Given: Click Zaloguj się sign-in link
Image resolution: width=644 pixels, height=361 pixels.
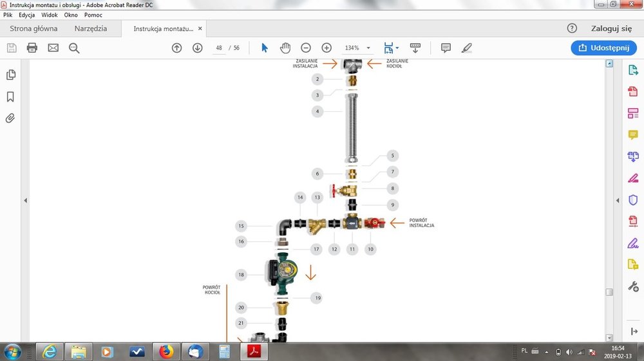Looking at the screenshot, I should (x=611, y=29).
